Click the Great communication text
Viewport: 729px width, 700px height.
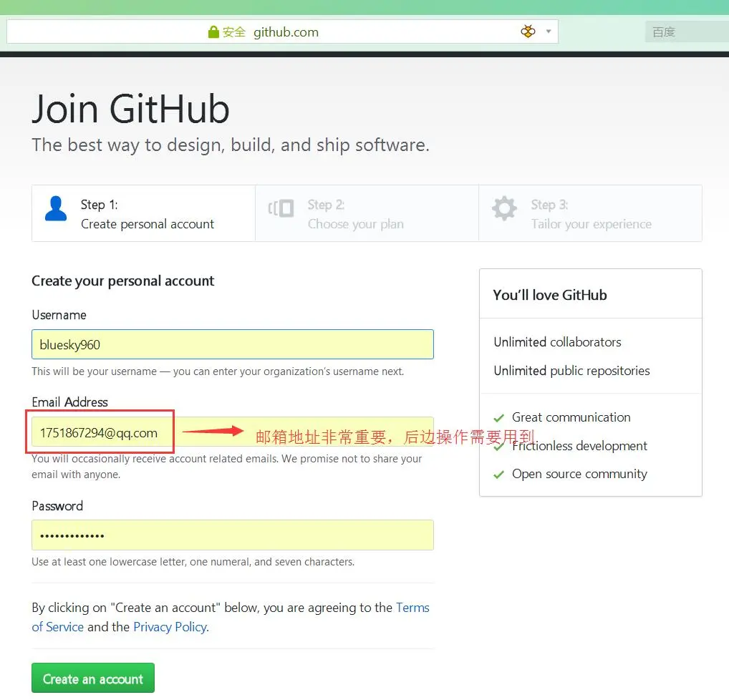pyautogui.click(x=571, y=417)
